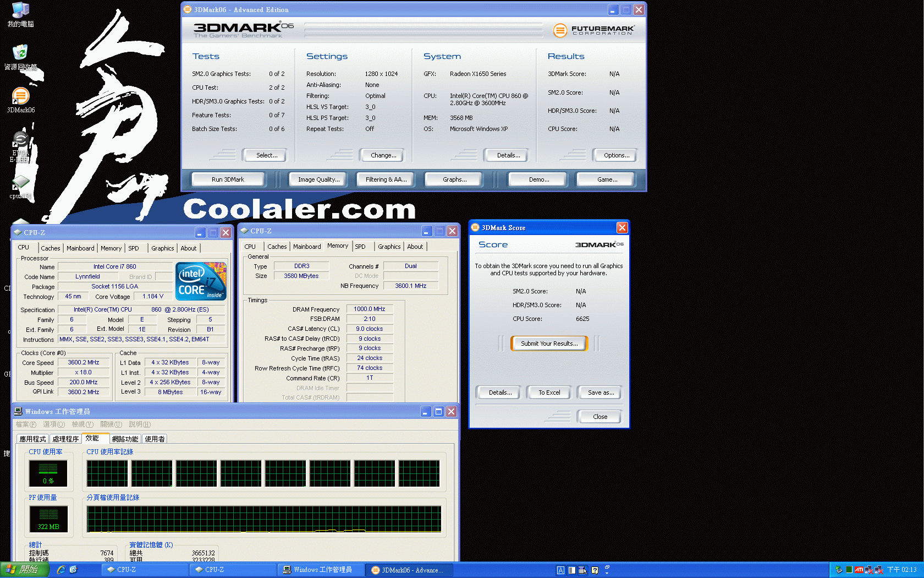Click Details in 3DMark Score window
Viewport: 924px width, 578px height.
(x=500, y=392)
